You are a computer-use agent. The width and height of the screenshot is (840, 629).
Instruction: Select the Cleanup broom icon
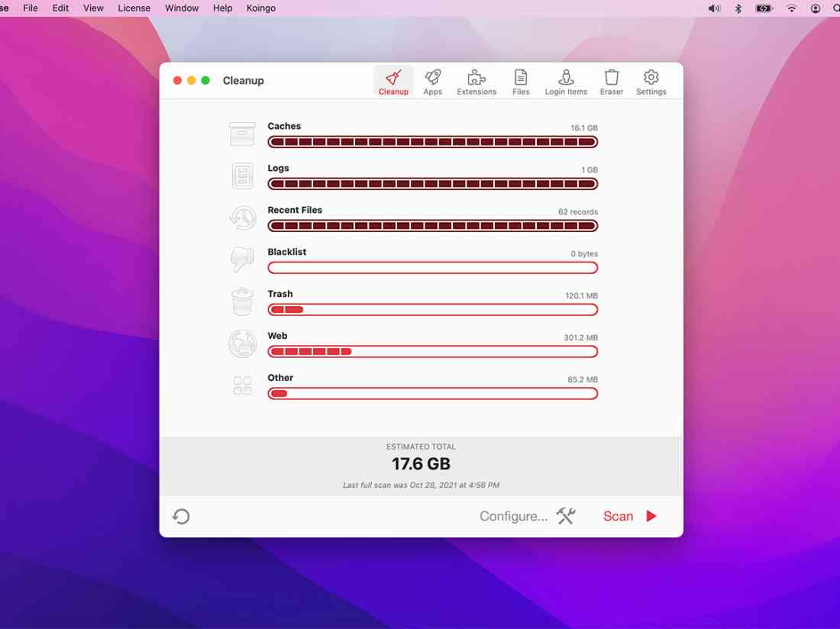click(x=393, y=80)
